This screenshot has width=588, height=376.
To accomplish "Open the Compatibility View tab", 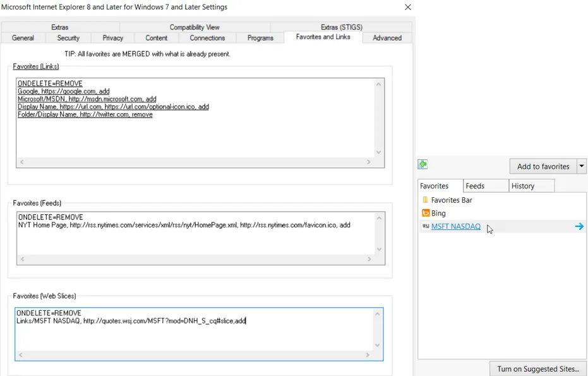I will [195, 27].
